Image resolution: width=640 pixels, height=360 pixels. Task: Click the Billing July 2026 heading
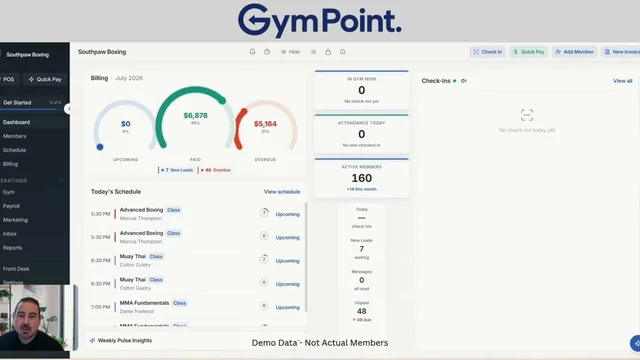coord(117,78)
